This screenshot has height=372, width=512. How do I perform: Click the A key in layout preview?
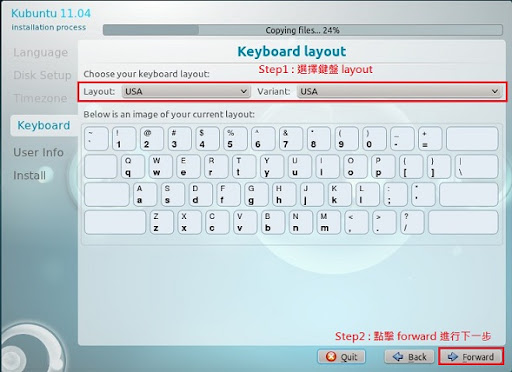pos(145,194)
